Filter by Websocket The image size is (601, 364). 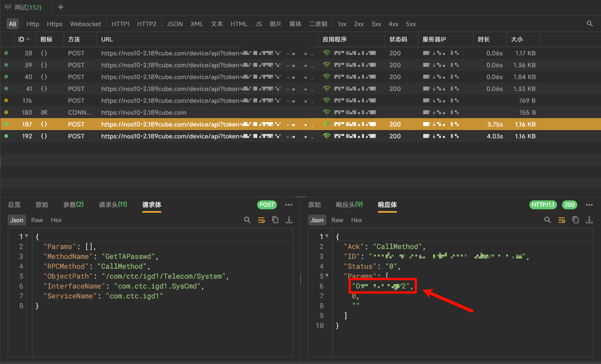(85, 24)
